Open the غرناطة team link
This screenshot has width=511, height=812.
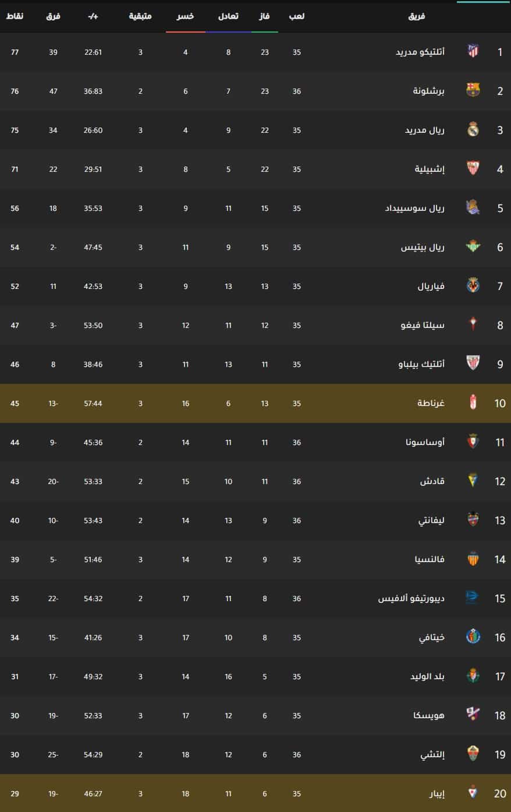[x=431, y=403]
